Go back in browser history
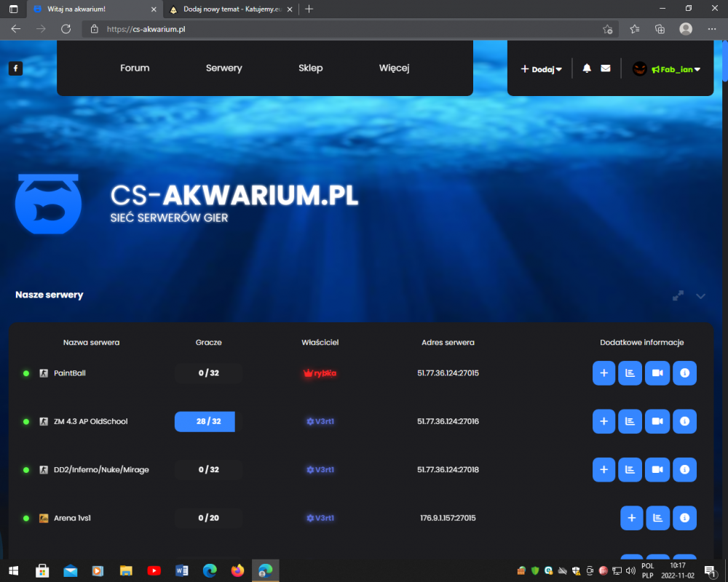Screen dimensions: 728x582 click(16, 29)
